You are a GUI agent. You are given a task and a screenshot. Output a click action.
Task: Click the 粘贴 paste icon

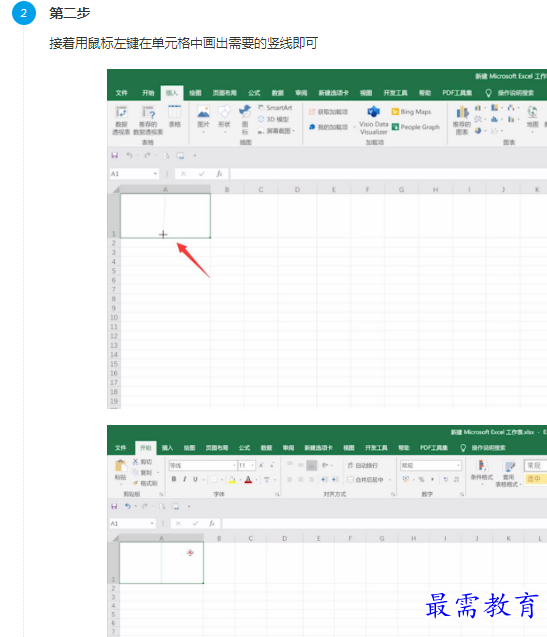[x=120, y=470]
